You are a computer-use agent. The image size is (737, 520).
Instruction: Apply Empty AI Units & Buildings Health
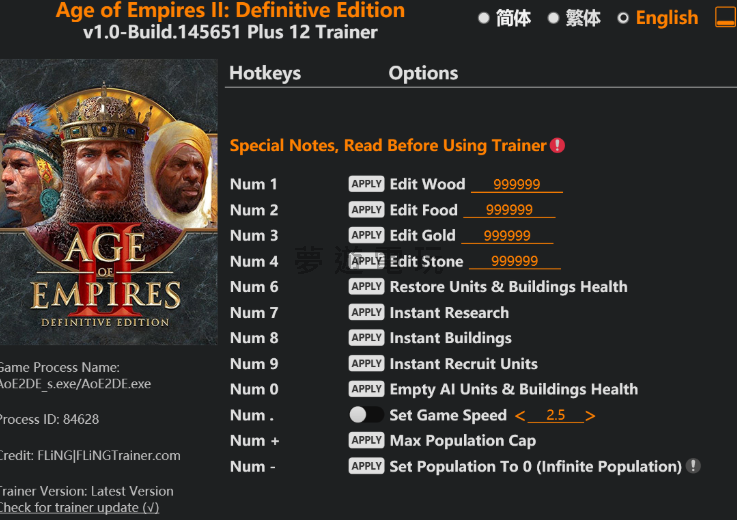coord(366,389)
